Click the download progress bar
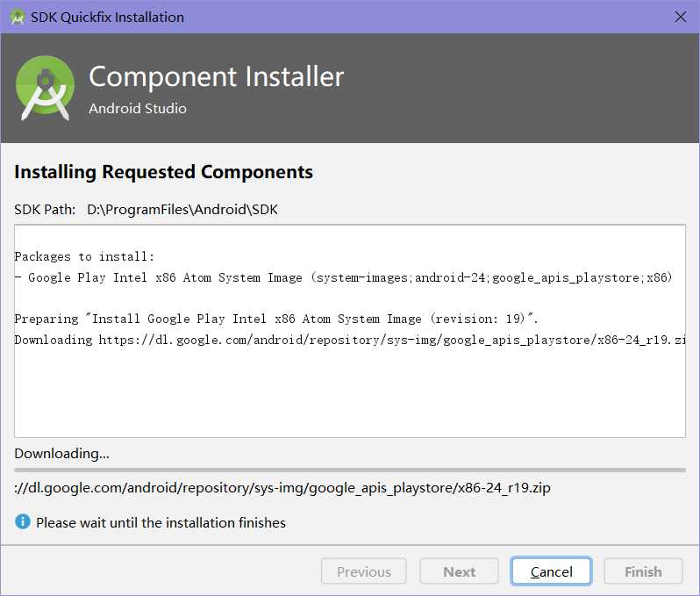This screenshot has height=596, width=700. (x=349, y=470)
